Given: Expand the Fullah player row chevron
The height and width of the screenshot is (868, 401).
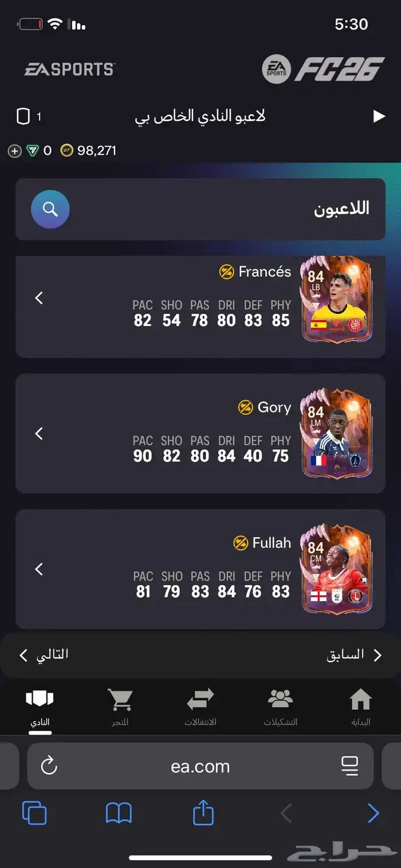Looking at the screenshot, I should pyautogui.click(x=39, y=569).
